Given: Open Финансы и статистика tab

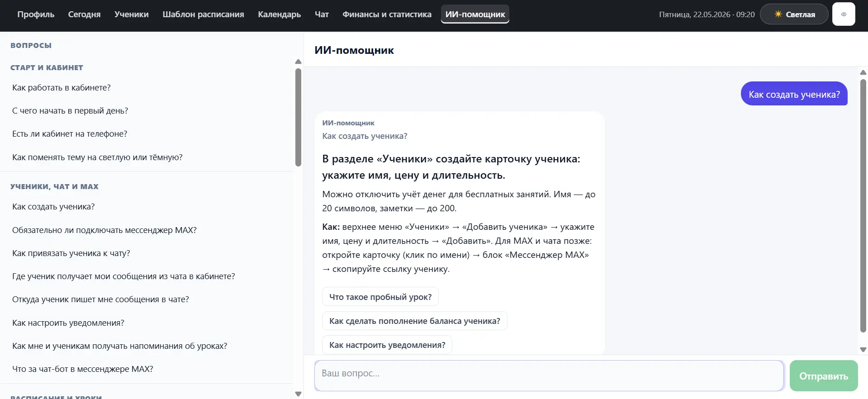Looking at the screenshot, I should pos(387,14).
